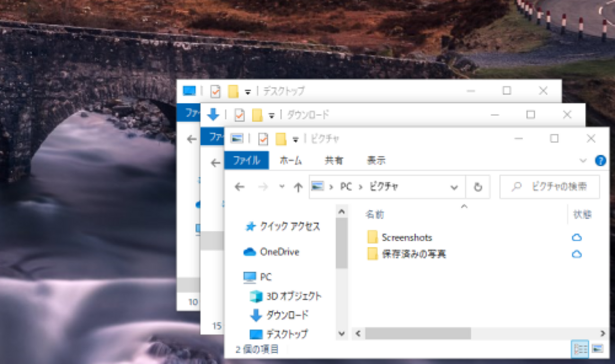Open Properties from the ピクチャ title bar
Screen dimensions: 615x364
point(263,139)
